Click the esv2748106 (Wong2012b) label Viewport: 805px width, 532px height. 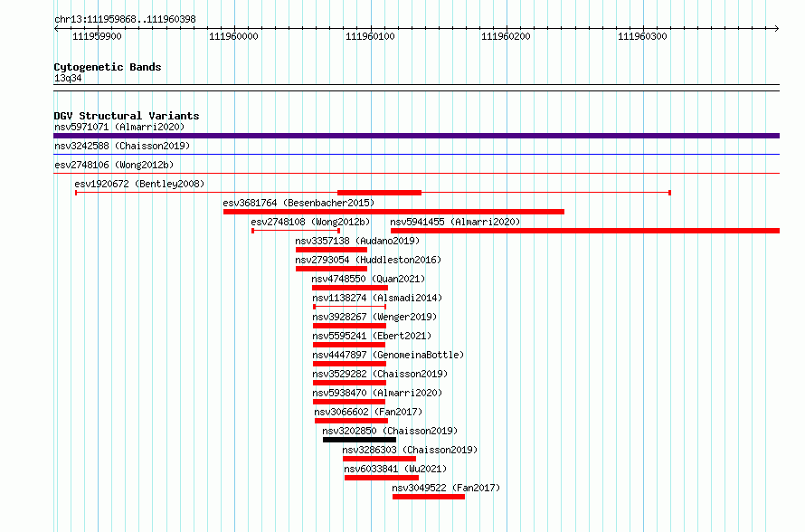click(x=114, y=165)
